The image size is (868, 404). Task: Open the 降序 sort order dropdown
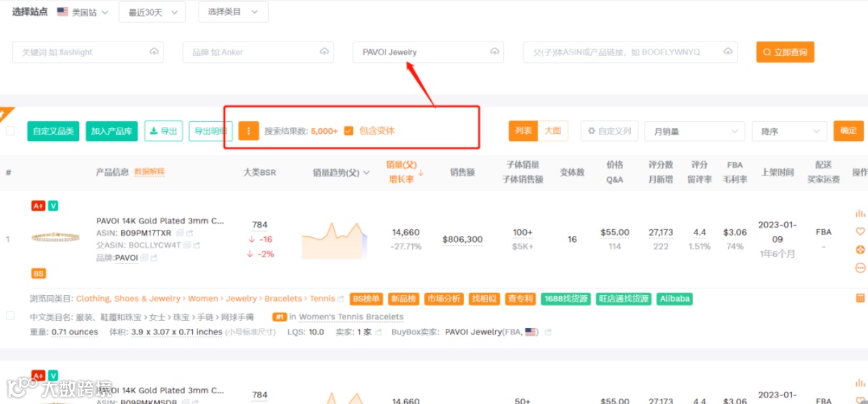coord(789,132)
